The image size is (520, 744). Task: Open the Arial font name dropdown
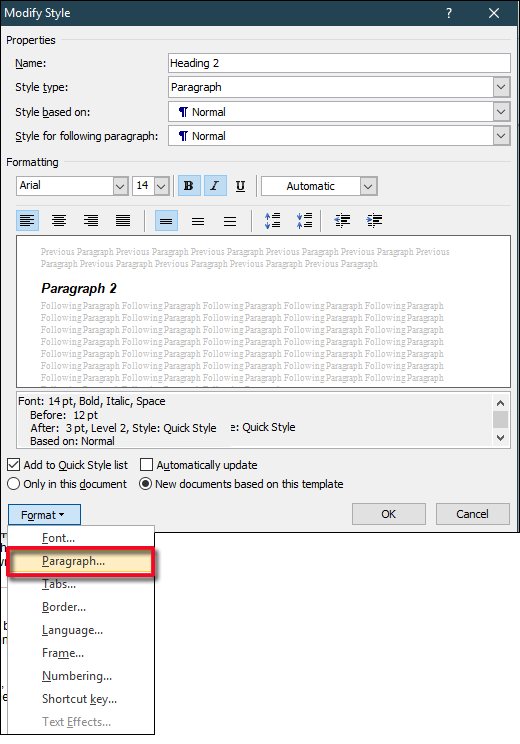pyautogui.click(x=121, y=186)
